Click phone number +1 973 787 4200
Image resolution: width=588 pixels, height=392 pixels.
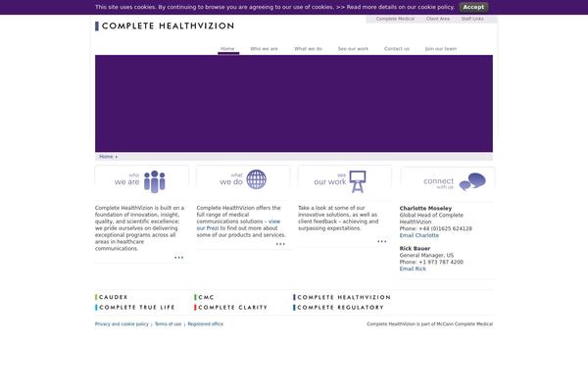pyautogui.click(x=441, y=263)
